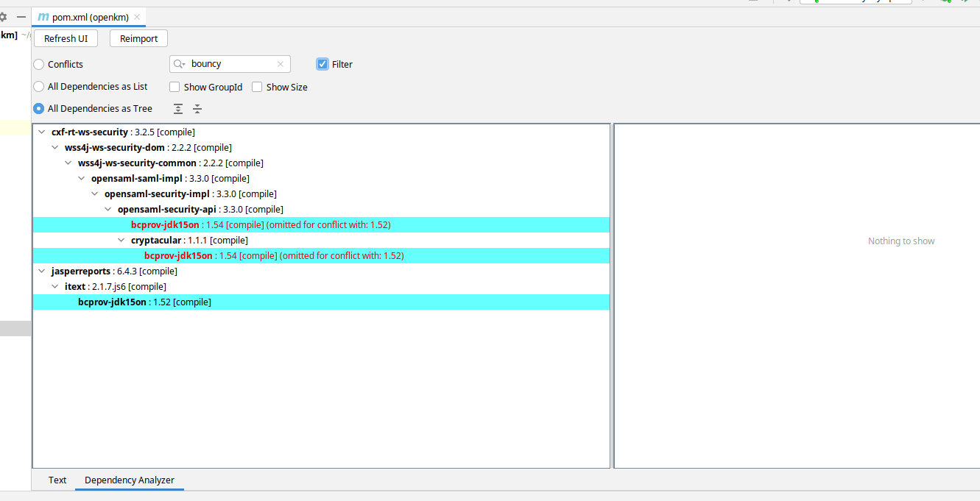Click the Expand All icon
Screen dimensions: 980x501
point(178,109)
